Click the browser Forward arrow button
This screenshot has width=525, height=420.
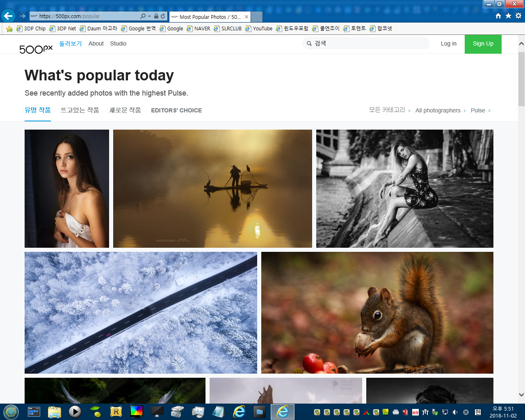click(x=23, y=16)
